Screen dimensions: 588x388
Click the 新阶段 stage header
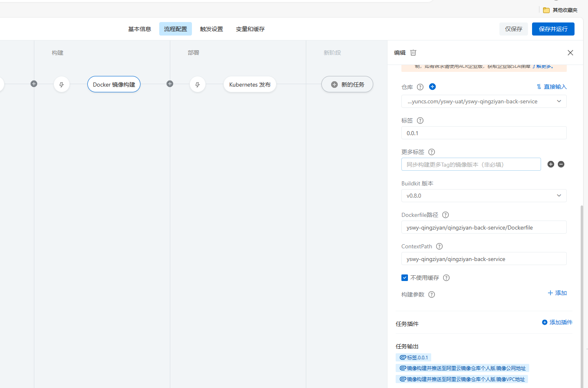(x=332, y=53)
